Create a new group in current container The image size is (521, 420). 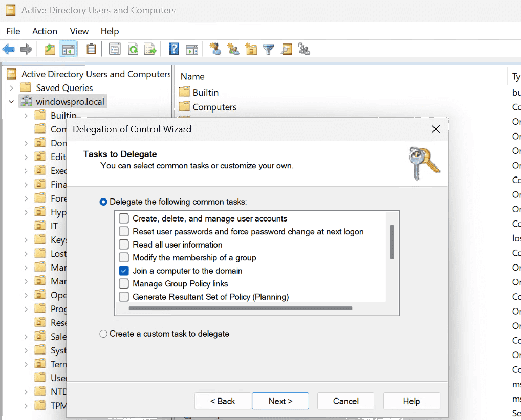233,49
